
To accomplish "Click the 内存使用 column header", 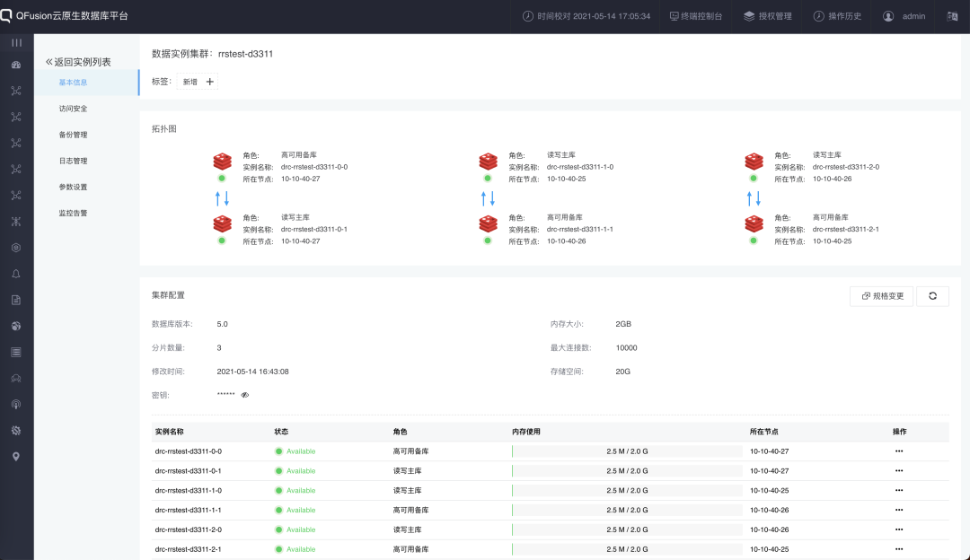I will click(x=526, y=432).
